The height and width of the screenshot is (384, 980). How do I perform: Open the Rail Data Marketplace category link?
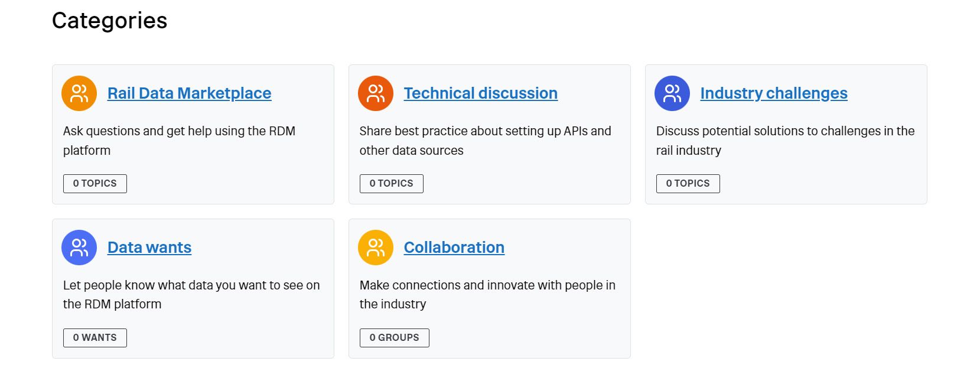188,93
